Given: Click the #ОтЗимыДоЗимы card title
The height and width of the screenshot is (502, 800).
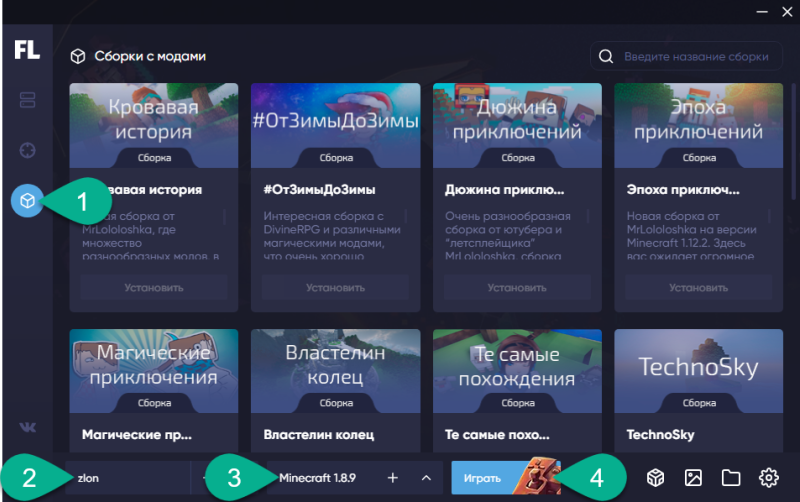Looking at the screenshot, I should tap(319, 190).
